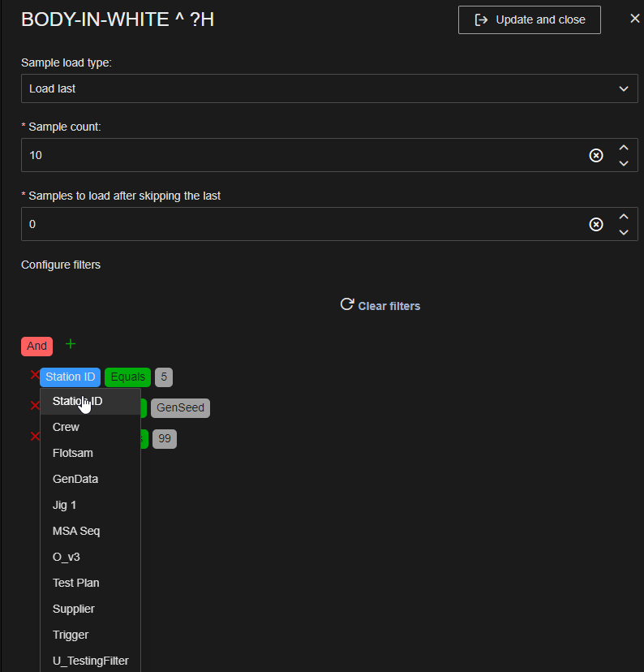Image resolution: width=644 pixels, height=672 pixels.
Task: Clear the samples-to-skip field value
Action: pyautogui.click(x=596, y=224)
